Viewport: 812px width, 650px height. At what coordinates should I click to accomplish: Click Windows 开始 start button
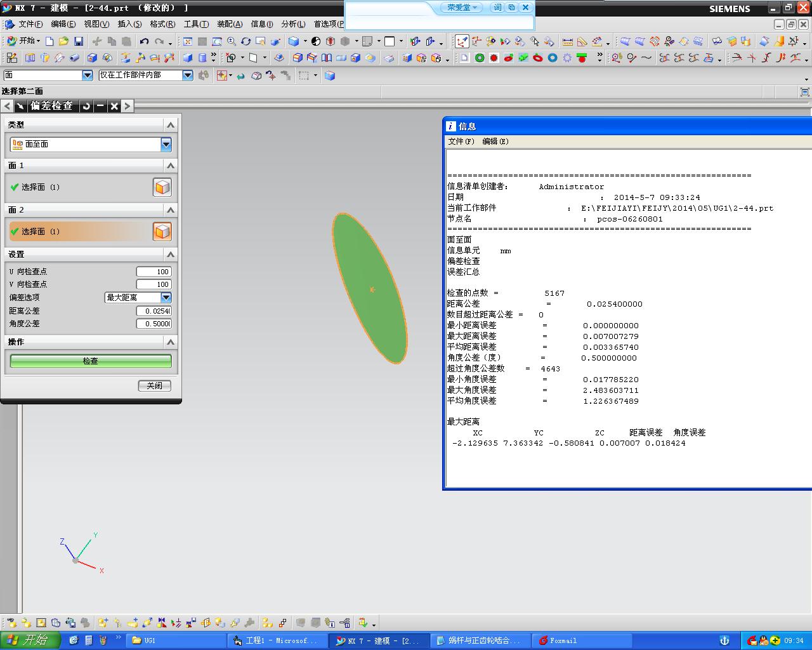pyautogui.click(x=30, y=640)
